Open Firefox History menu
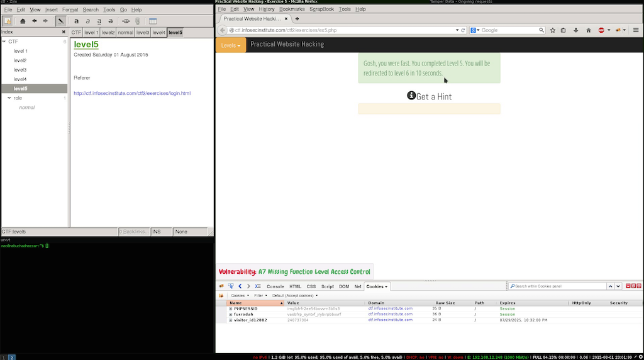 (266, 9)
